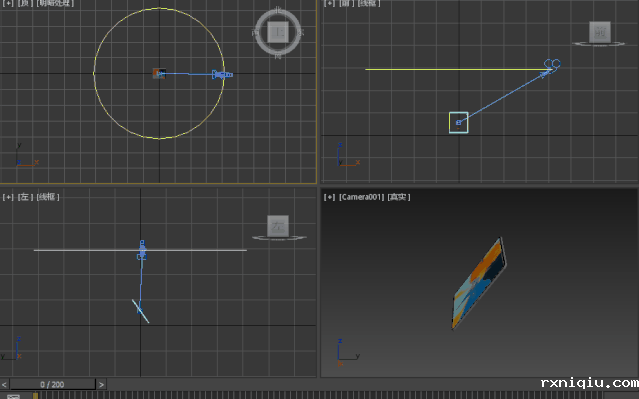Open the Left viewport wireframe shading menu

tap(48, 197)
